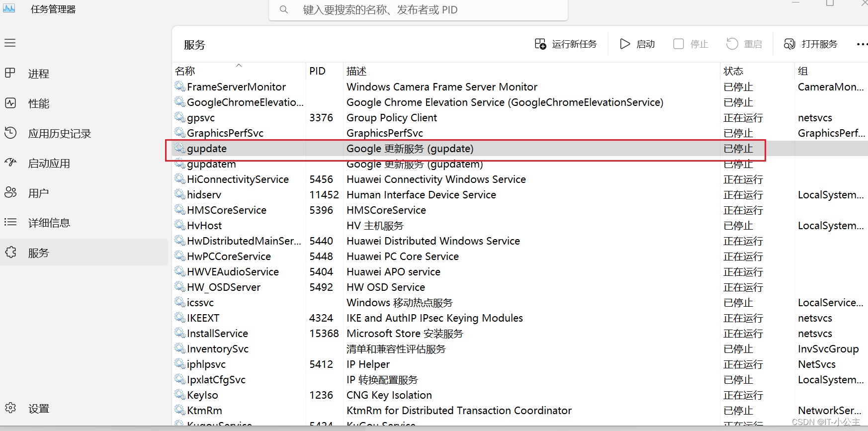Click the Open services (打开服务) icon
This screenshot has height=431, width=868.
tap(789, 44)
